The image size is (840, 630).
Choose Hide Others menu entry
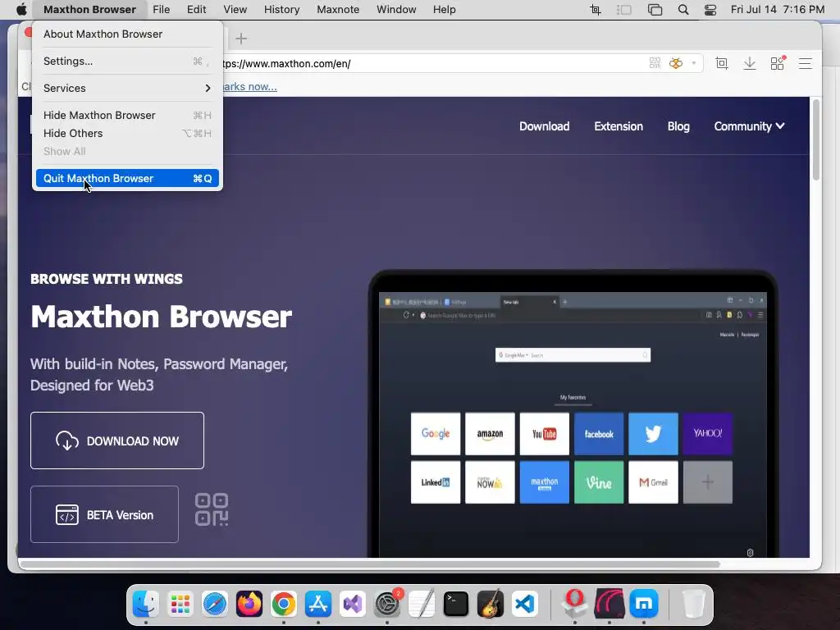coord(127,134)
